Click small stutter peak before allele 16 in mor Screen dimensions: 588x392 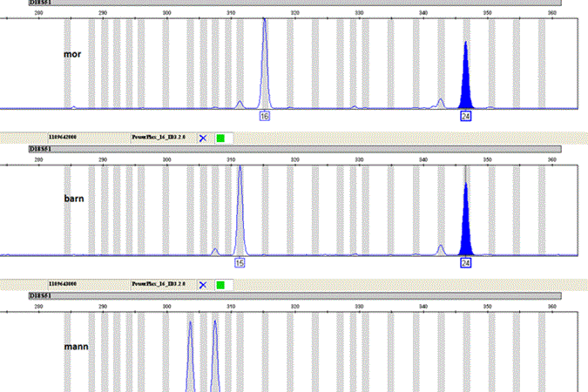coord(240,105)
